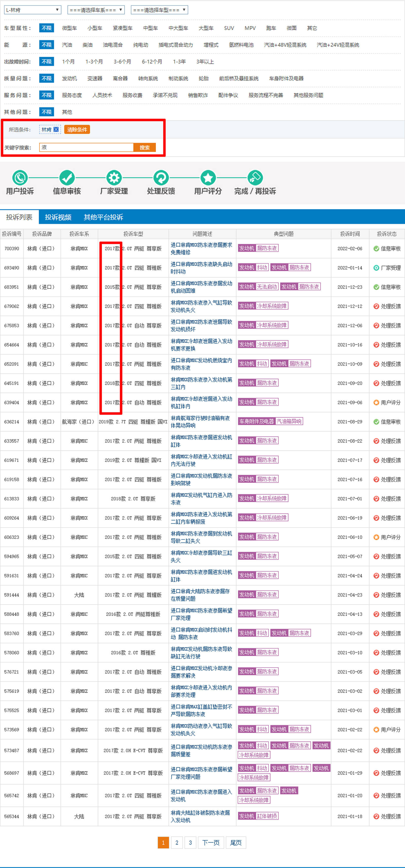The width and height of the screenshot is (405, 868).
Task: Click the 清除条件 button
Action: point(77,129)
